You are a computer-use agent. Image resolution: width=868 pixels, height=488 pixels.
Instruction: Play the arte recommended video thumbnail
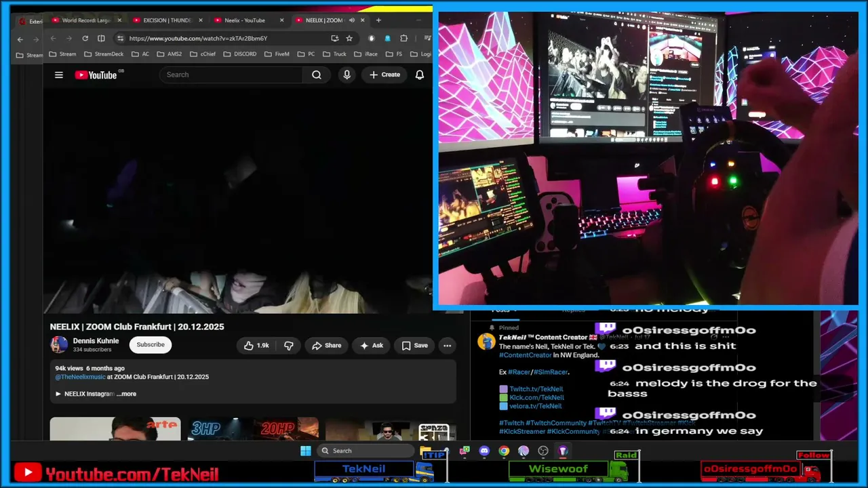coord(115,429)
